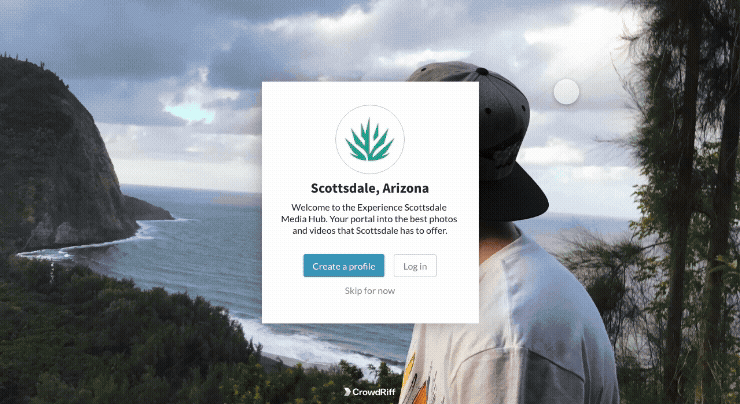Click the patch of blue sky in the clouds

(x=191, y=112)
